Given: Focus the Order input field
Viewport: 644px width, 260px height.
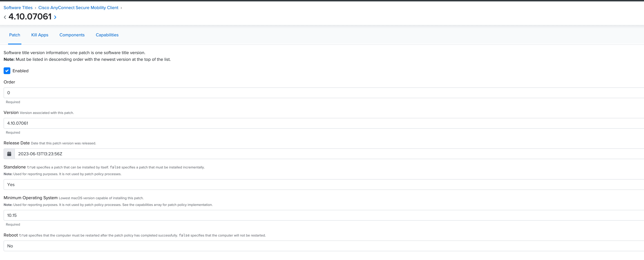Looking at the screenshot, I should coord(324,93).
